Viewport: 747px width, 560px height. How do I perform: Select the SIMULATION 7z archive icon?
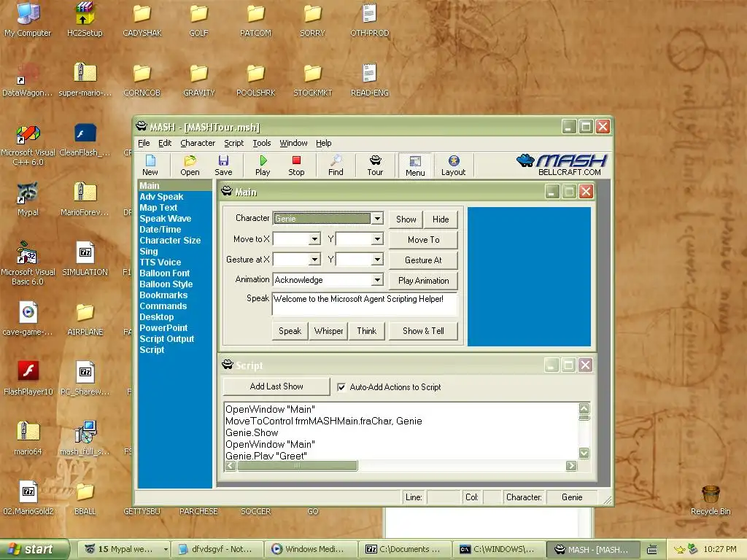pyautogui.click(x=85, y=259)
